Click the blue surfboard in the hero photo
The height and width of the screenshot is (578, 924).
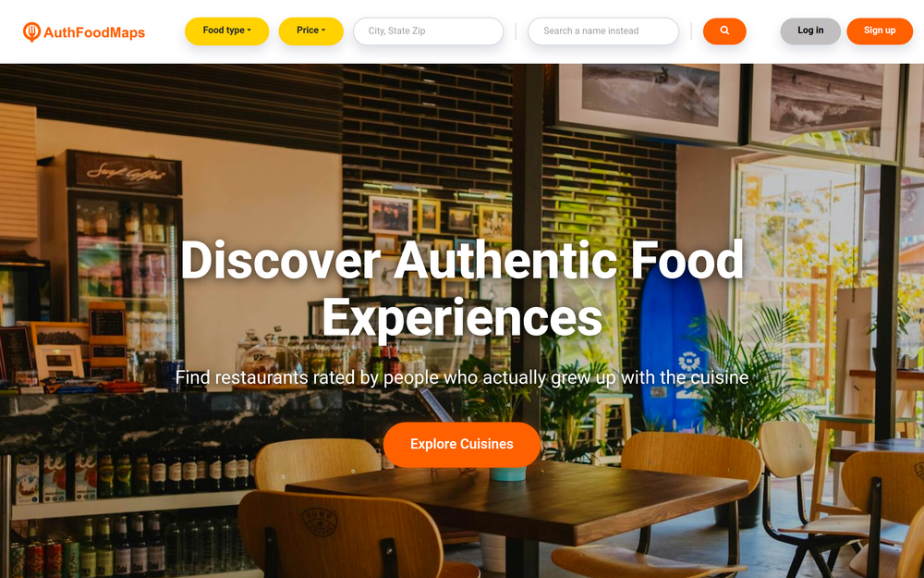click(x=673, y=348)
